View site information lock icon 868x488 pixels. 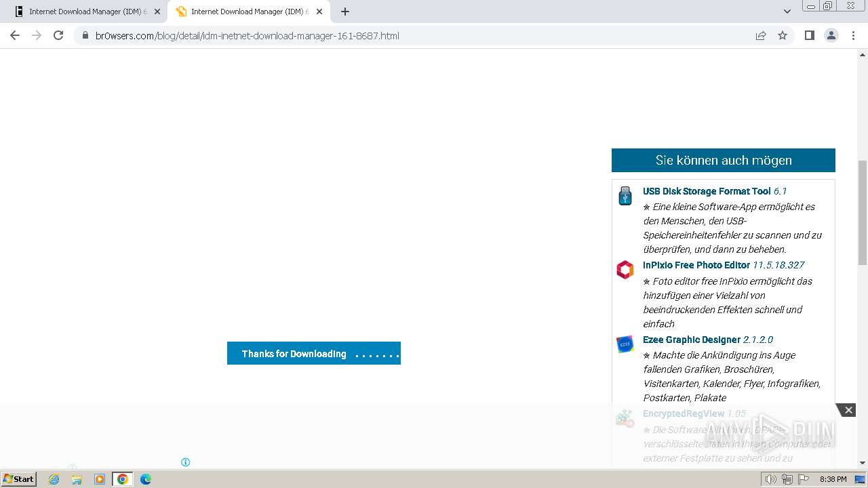click(85, 35)
